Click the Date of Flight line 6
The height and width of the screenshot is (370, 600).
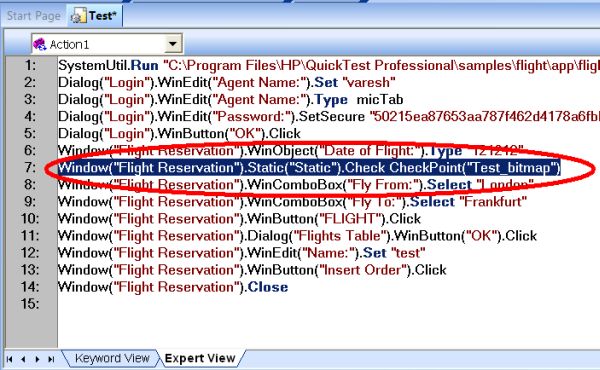pos(290,150)
